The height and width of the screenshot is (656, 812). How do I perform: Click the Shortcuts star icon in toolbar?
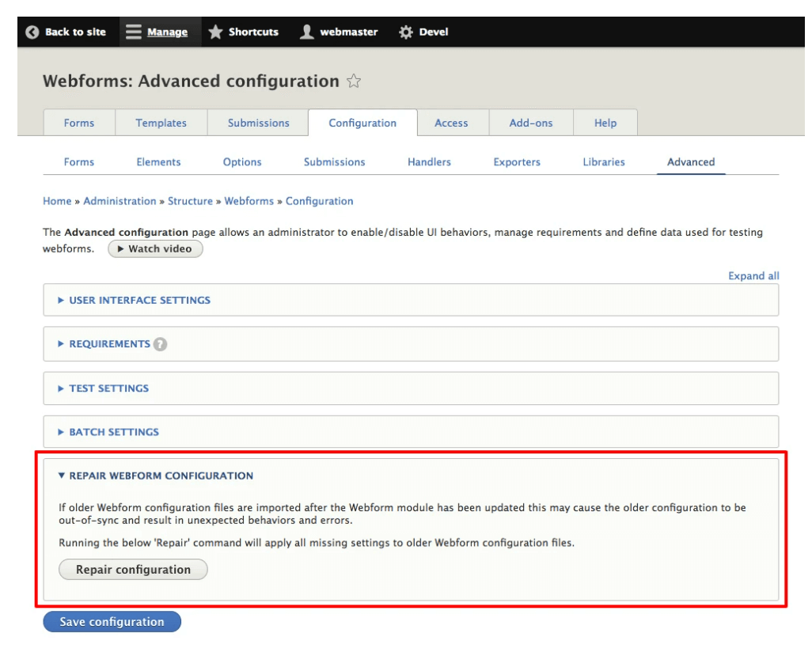click(x=214, y=32)
